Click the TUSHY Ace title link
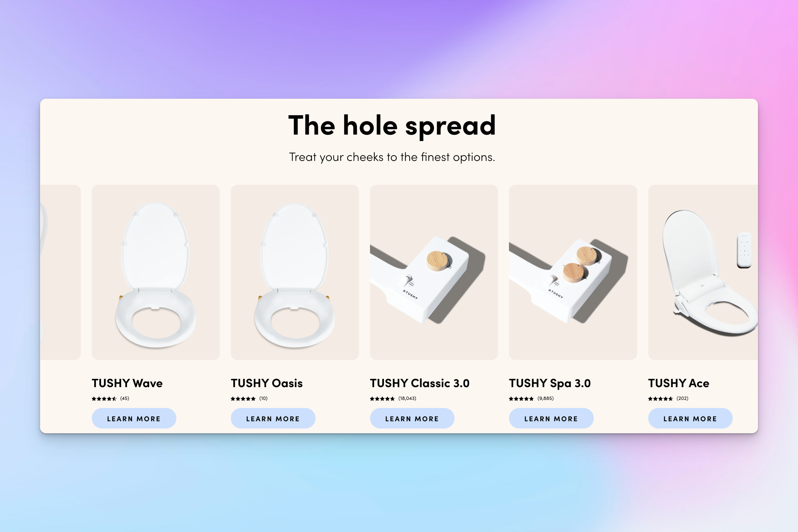798x532 pixels. [679, 383]
